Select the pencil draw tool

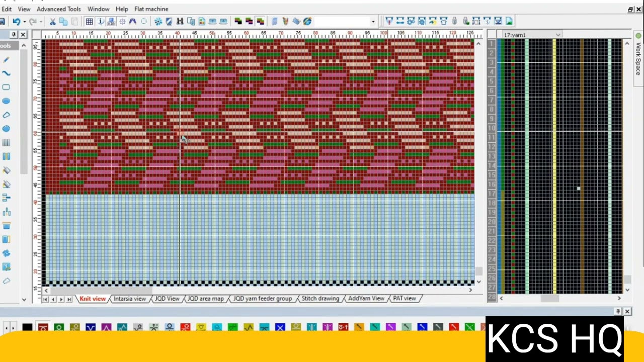(x=6, y=59)
